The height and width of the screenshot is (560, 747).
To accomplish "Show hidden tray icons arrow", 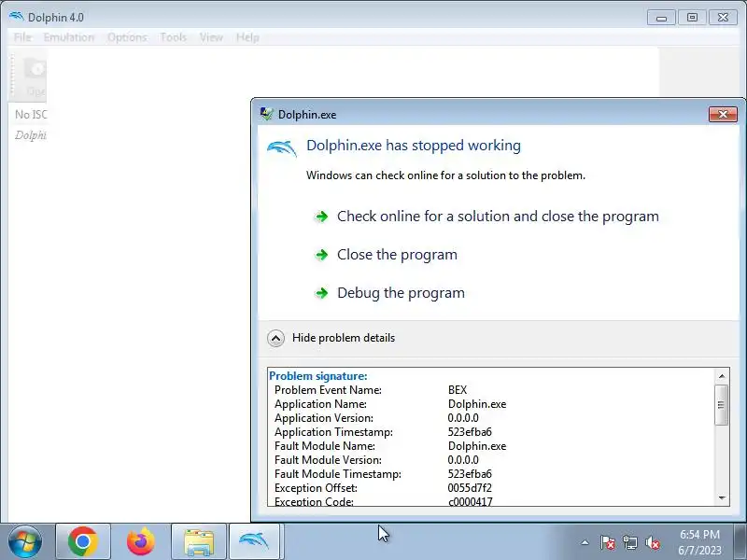I will 585,542.
